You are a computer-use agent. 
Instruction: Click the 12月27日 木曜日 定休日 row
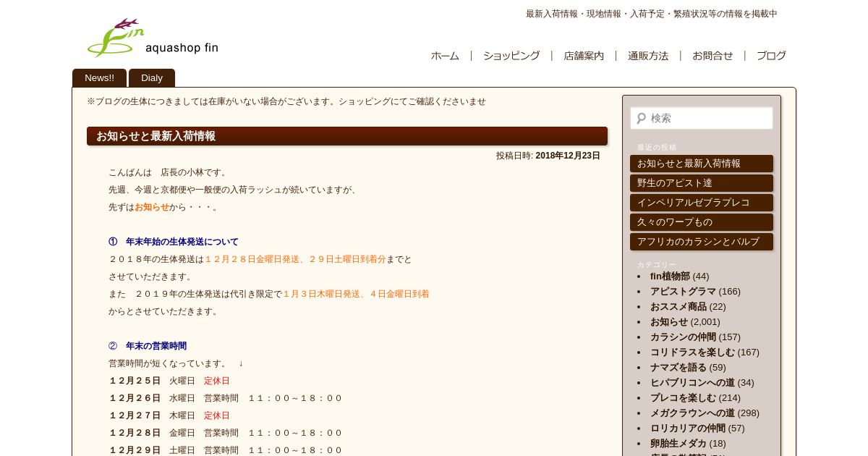click(x=169, y=415)
